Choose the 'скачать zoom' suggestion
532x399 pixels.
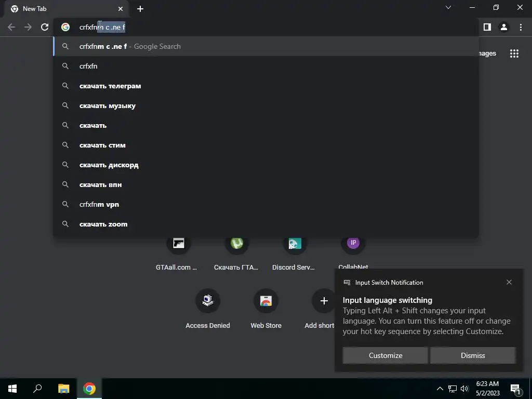(x=266, y=224)
